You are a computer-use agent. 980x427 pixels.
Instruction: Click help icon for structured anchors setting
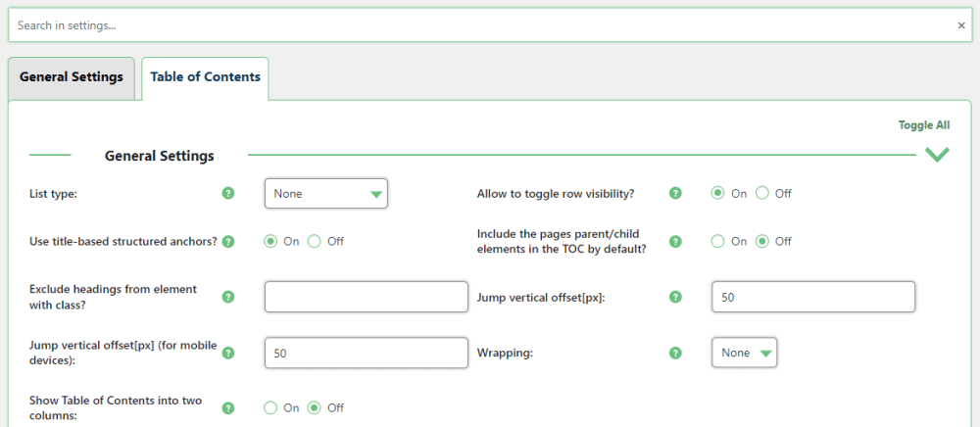point(228,241)
